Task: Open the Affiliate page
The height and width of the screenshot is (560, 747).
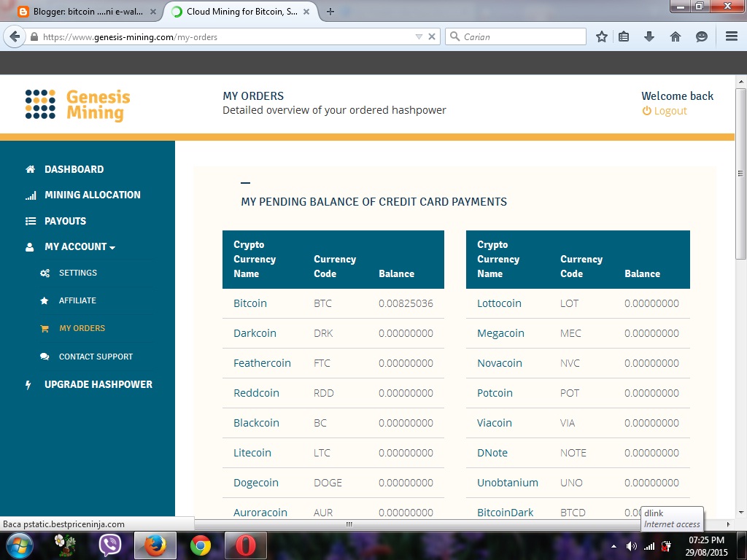Action: point(77,300)
